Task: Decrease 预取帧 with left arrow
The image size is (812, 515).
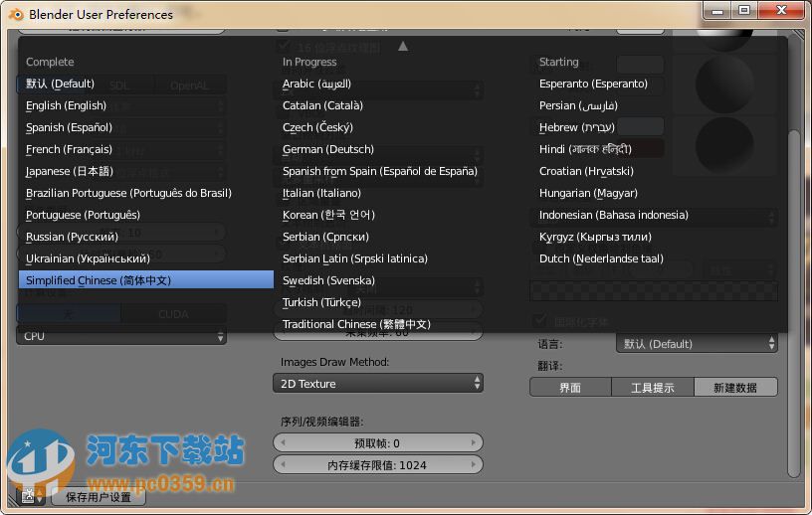Action: click(283, 443)
